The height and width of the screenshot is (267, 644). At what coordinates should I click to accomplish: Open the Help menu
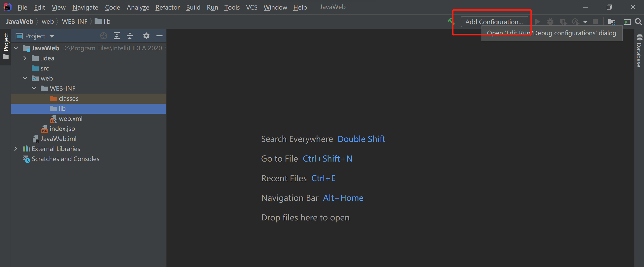coord(300,7)
